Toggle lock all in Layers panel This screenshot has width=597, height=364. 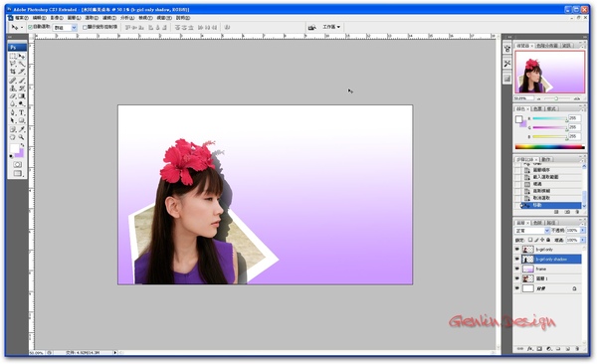[548, 240]
